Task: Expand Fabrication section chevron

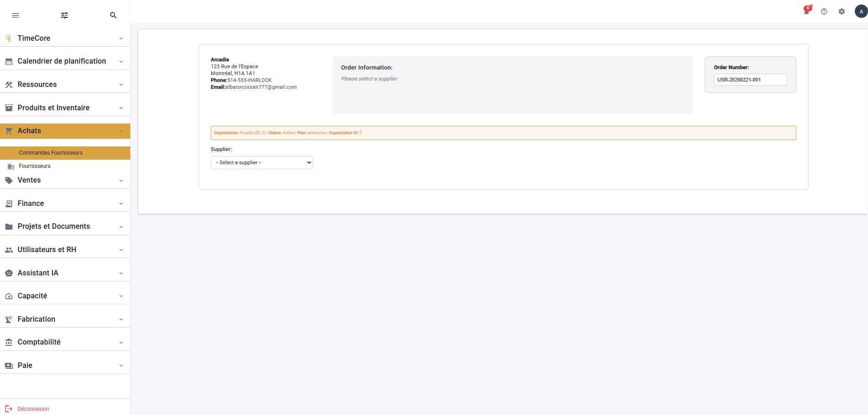Action: [x=121, y=319]
